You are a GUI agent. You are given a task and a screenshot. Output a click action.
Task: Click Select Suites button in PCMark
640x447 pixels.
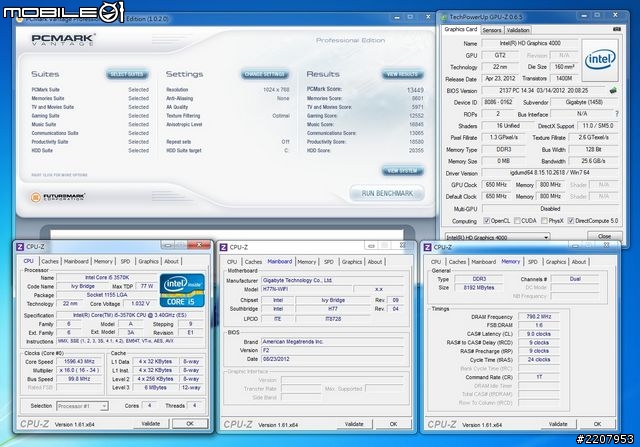coord(127,74)
